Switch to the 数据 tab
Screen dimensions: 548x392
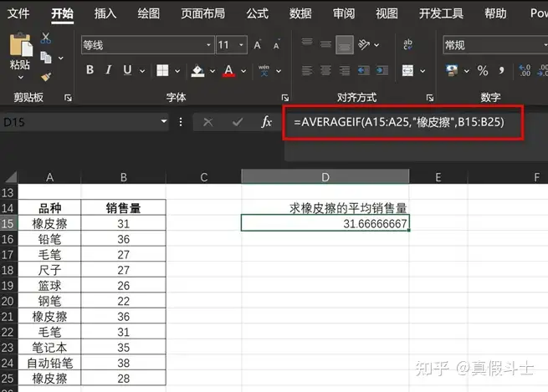pos(300,13)
